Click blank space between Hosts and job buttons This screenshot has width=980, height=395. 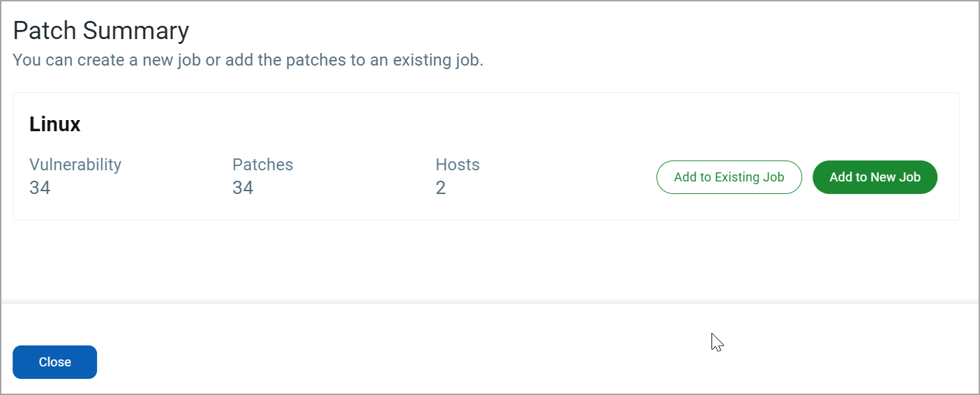coord(565,177)
